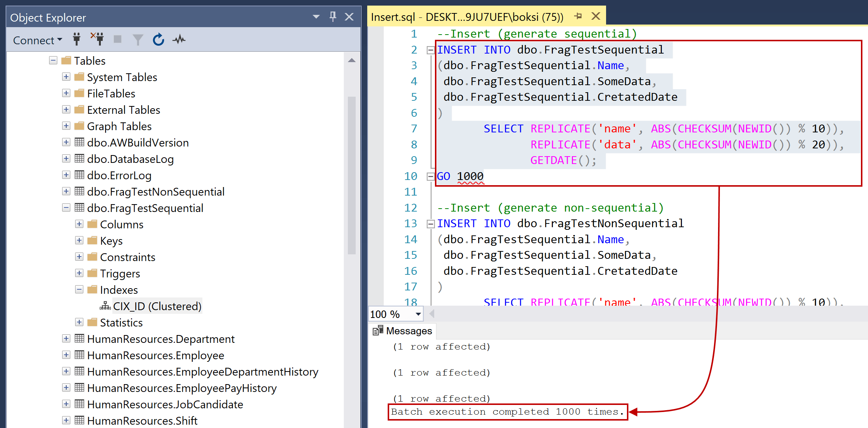Select the Connect plug icon in Object Explorer
Image resolution: width=868 pixels, height=428 pixels.
76,39
